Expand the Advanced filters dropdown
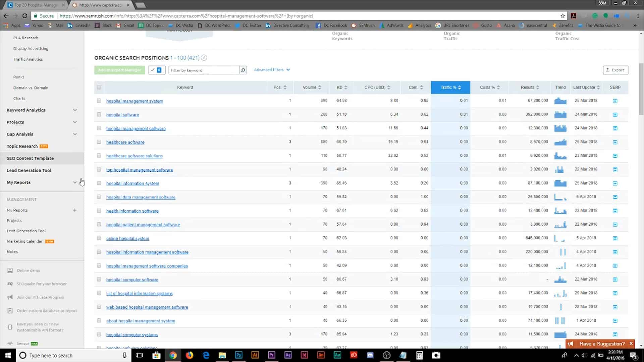The height and width of the screenshot is (362, 644). [272, 70]
